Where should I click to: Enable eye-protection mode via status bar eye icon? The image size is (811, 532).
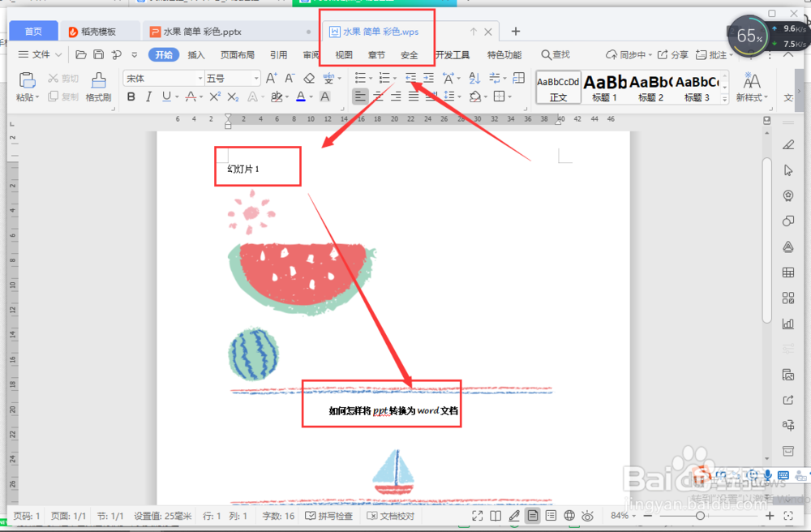click(x=586, y=515)
